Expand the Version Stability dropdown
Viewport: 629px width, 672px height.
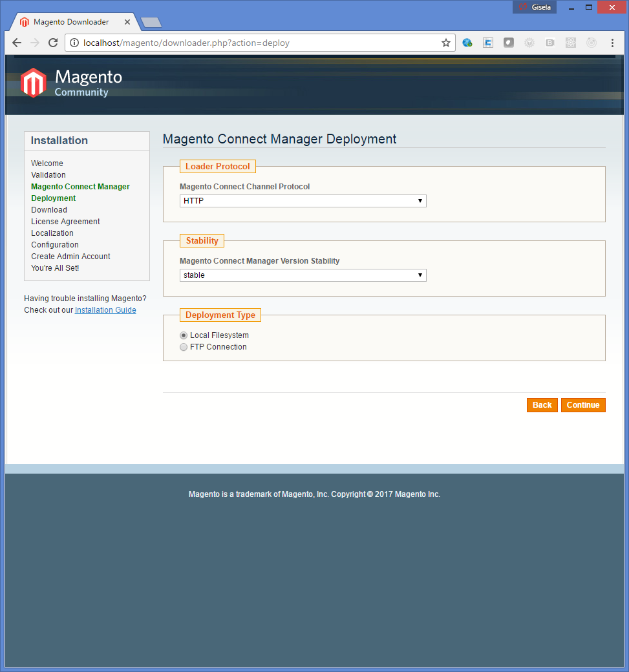303,275
